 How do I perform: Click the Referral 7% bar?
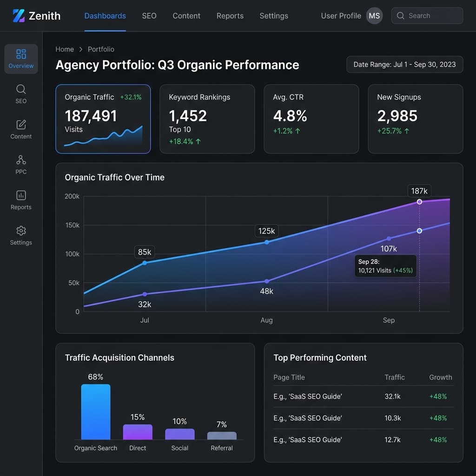coord(222,436)
